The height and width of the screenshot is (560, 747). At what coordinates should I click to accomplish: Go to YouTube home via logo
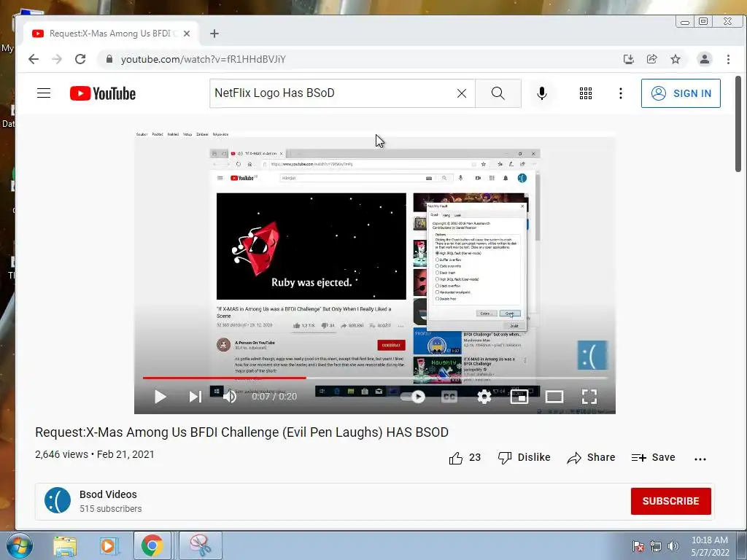click(103, 93)
